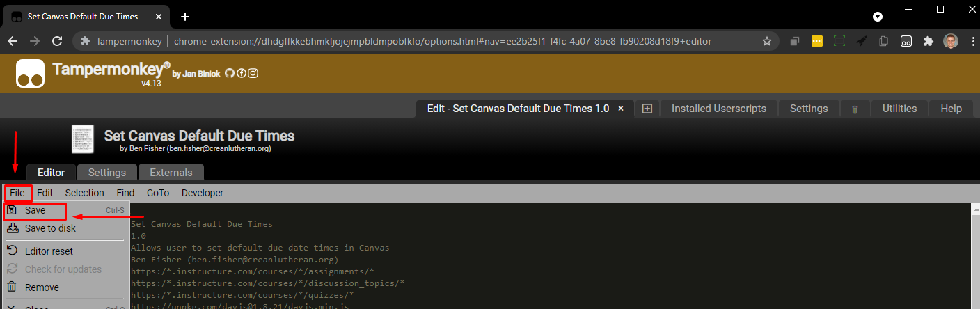The width and height of the screenshot is (980, 309).
Task: Click the code line ending in /quizzes/*
Action: coord(242,295)
